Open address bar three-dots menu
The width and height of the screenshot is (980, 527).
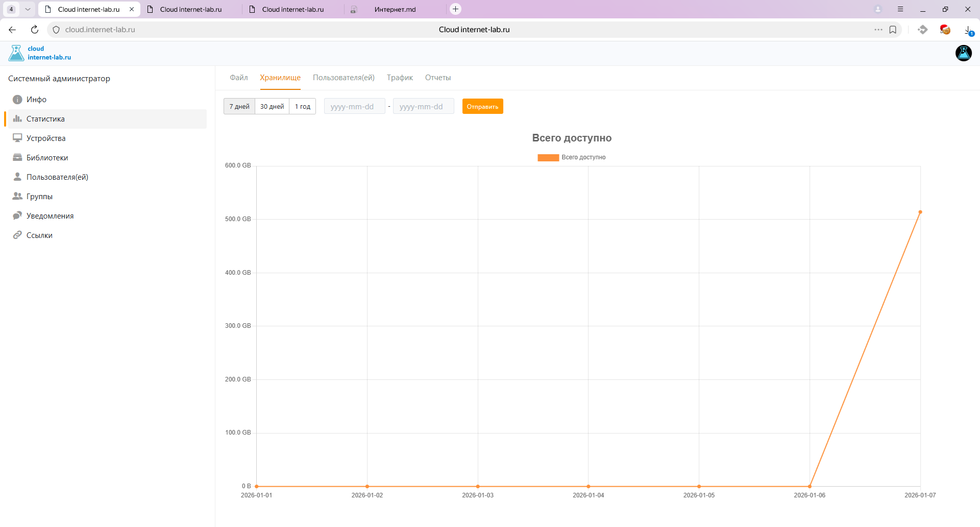tap(878, 30)
